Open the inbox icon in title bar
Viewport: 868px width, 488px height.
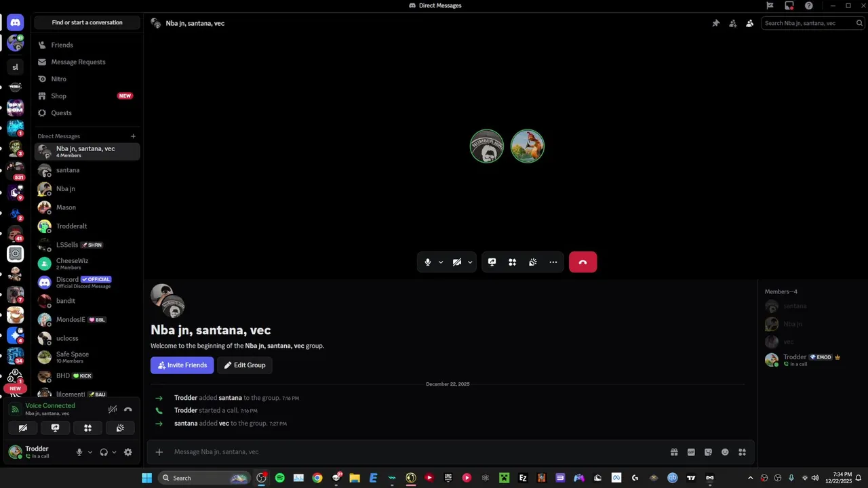789,5
